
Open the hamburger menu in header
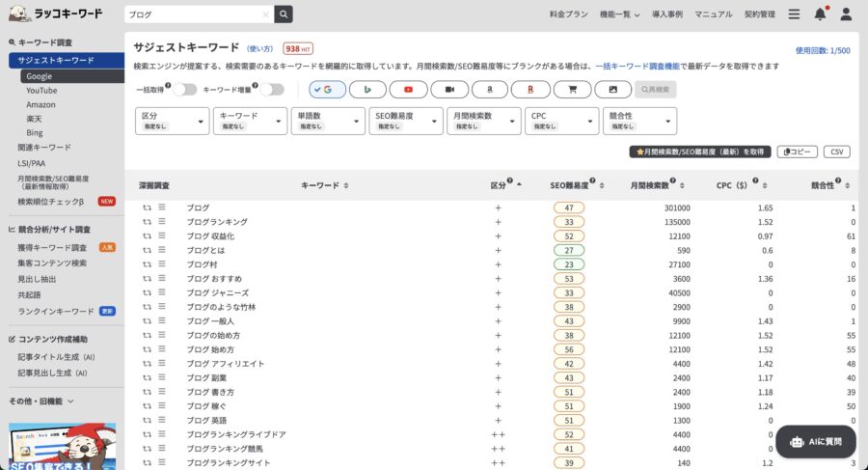[794, 14]
